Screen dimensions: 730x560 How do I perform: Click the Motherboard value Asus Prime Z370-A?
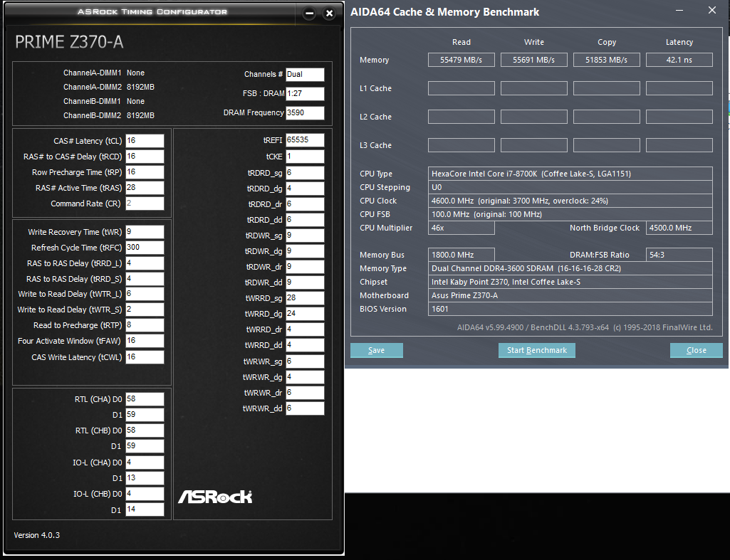[570, 295]
